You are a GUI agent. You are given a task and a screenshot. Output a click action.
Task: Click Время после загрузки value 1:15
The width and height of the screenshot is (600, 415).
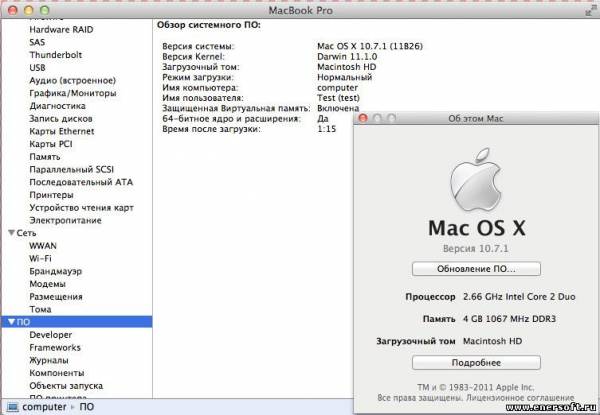click(x=326, y=129)
